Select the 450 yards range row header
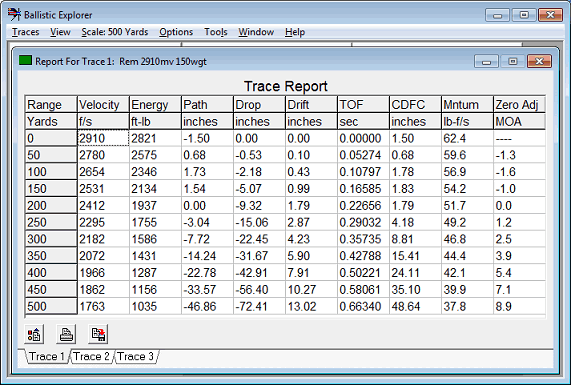Screen dimensions: 571x385 pyautogui.click(x=51, y=289)
